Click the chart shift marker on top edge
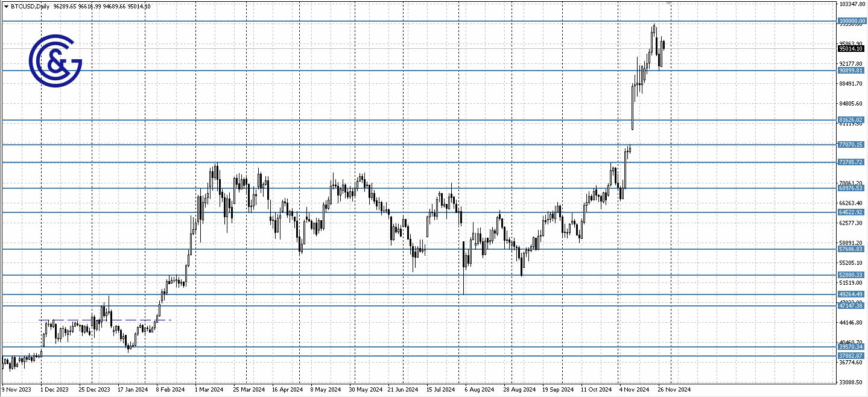Viewport: 868px width, 397px height. 668,4
